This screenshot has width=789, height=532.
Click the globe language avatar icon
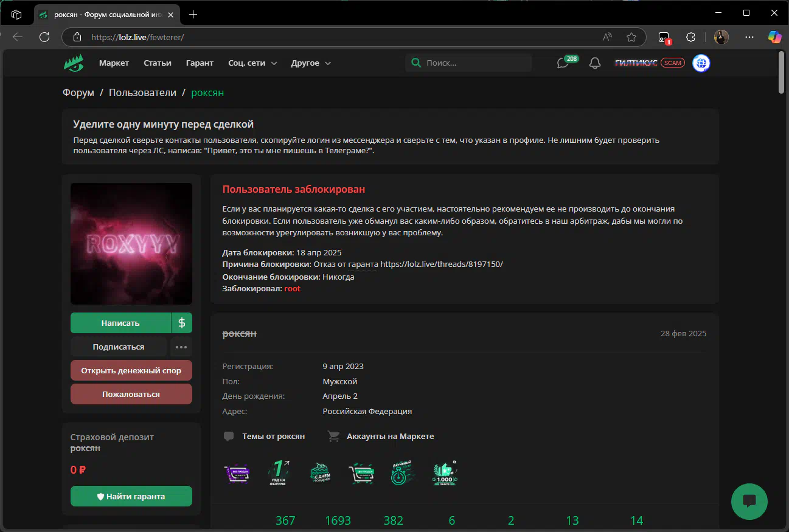pos(701,63)
